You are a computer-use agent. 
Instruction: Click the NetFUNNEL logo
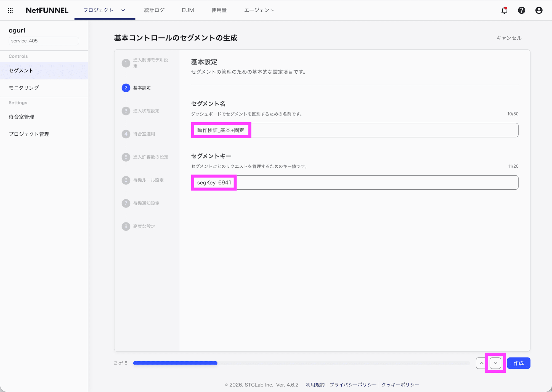[x=47, y=10]
